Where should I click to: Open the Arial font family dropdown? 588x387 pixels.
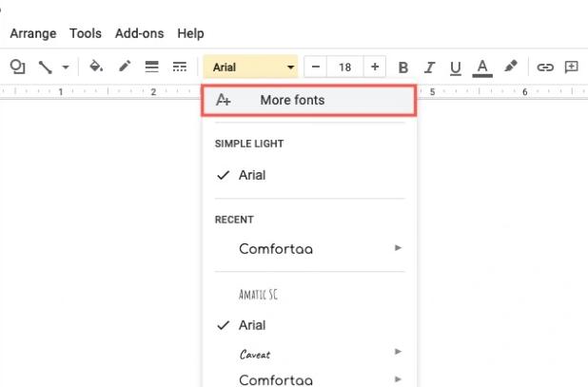click(x=250, y=68)
